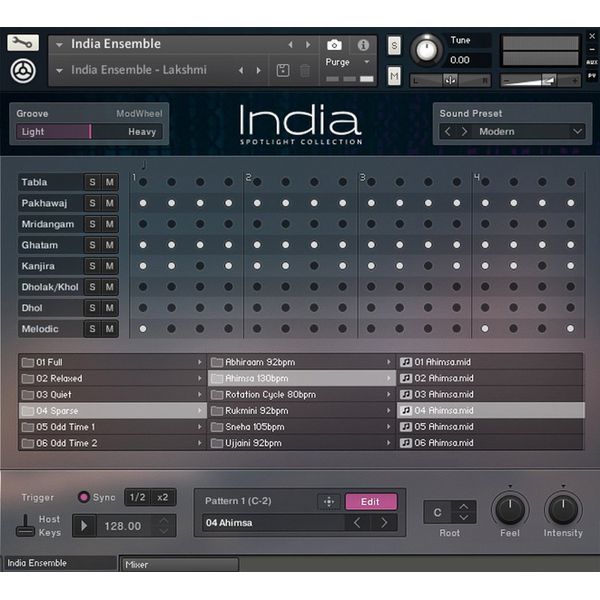Click the 01 Full folder icon
This screenshot has width=600, height=600.
click(28, 362)
